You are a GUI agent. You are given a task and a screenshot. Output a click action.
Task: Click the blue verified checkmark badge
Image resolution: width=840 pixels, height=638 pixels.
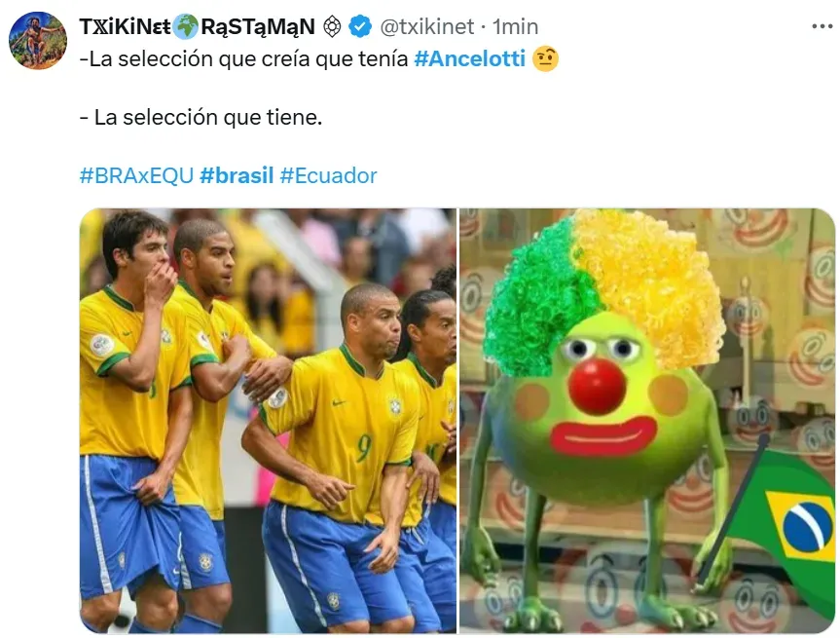click(x=360, y=26)
